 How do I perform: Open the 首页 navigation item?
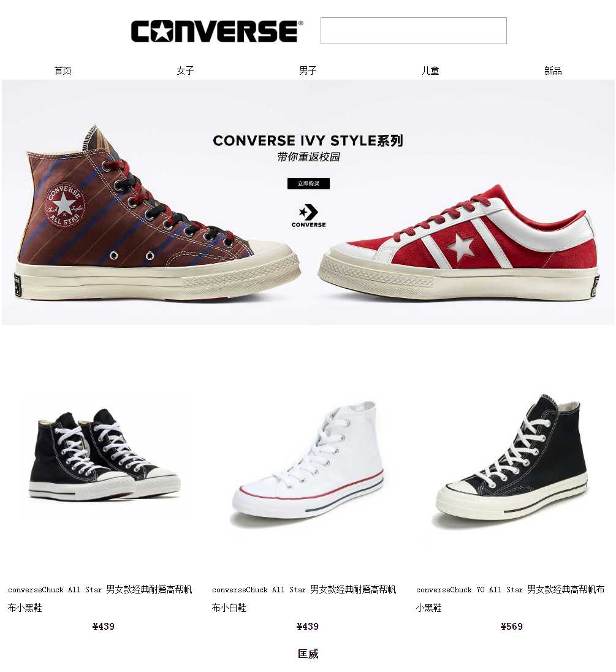coord(63,71)
